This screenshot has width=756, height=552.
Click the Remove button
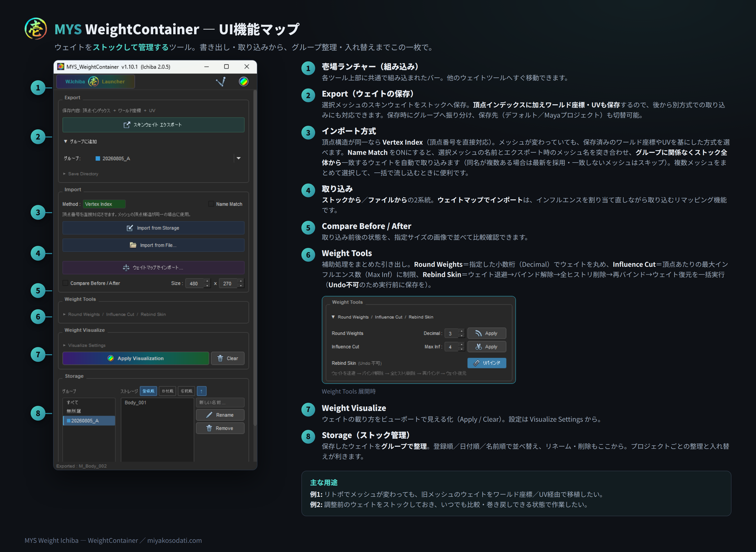tap(220, 428)
